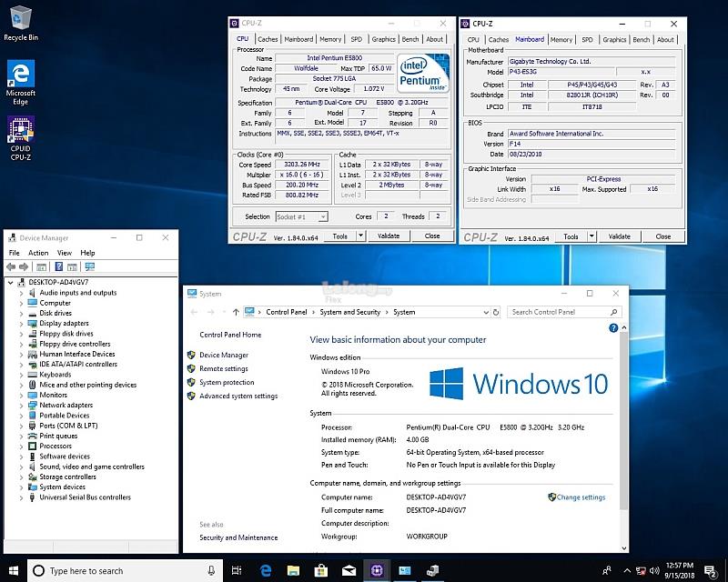Open the Action menu in Device Manager
728x582 pixels.
[38, 253]
